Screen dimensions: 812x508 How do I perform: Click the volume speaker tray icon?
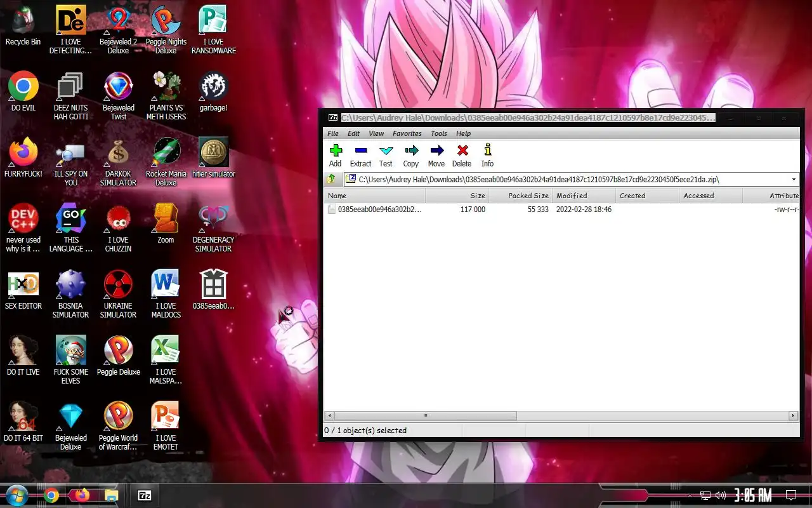(720, 495)
